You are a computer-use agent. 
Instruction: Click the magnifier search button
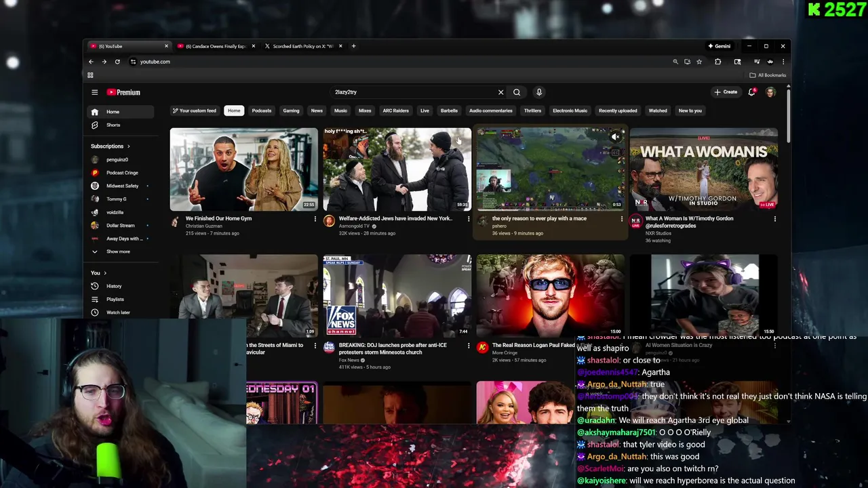point(517,92)
